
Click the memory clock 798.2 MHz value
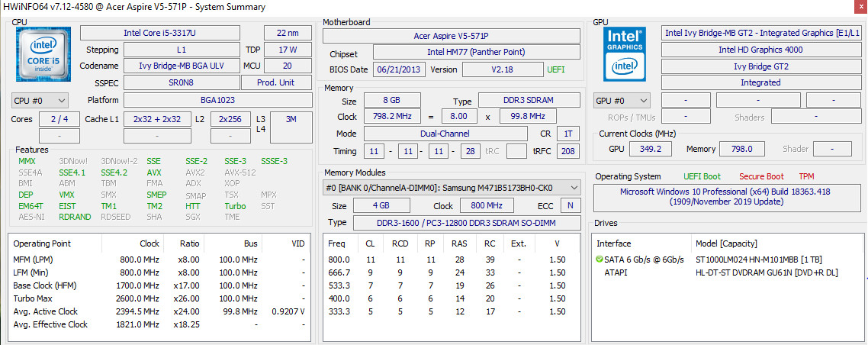pyautogui.click(x=392, y=117)
